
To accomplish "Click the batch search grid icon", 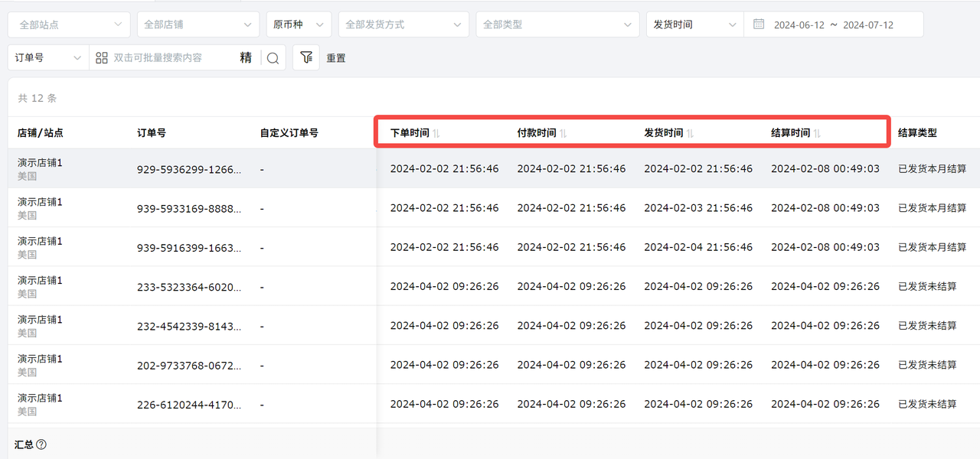I will click(102, 57).
